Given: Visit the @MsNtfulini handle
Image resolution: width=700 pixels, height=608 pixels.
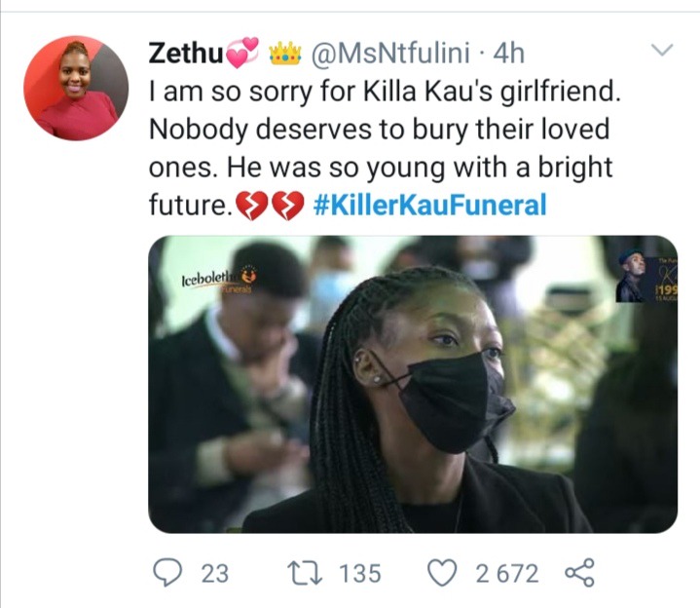Looking at the screenshot, I should [x=389, y=53].
